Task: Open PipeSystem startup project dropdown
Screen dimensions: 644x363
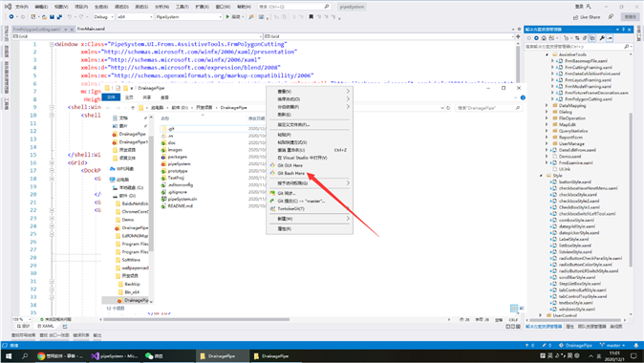Action: pyautogui.click(x=188, y=17)
